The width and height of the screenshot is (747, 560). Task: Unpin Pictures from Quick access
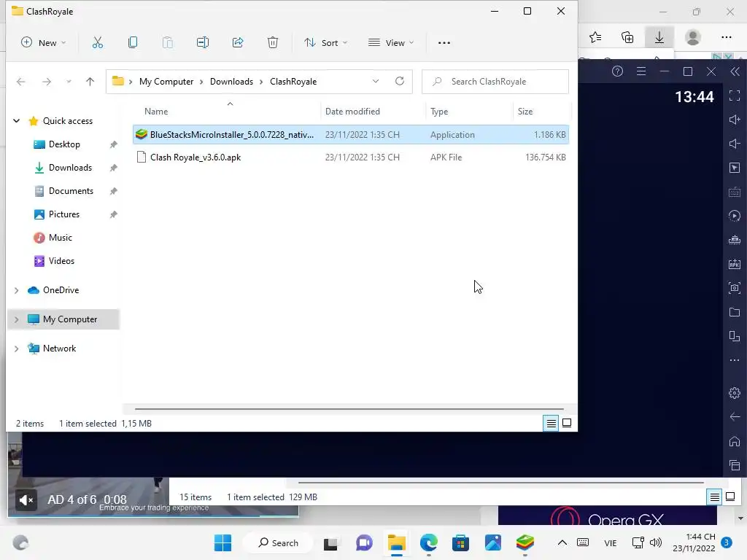[113, 214]
